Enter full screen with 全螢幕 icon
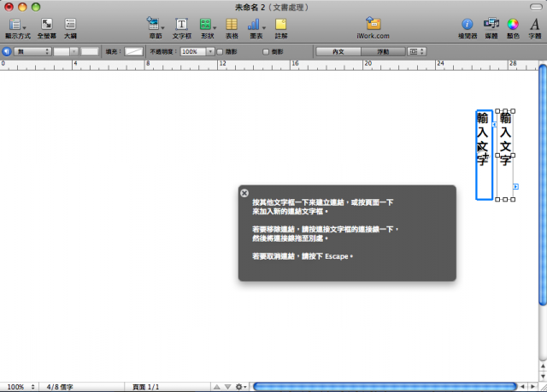The height and width of the screenshot is (392, 547). (x=47, y=24)
